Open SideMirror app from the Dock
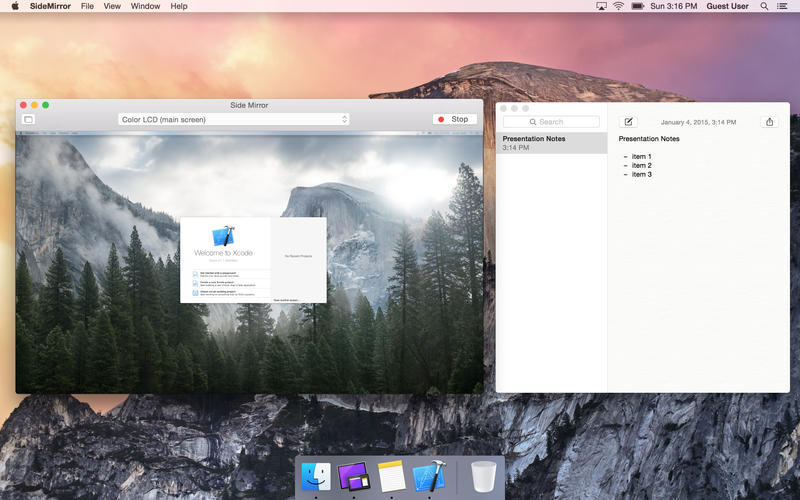The image size is (800, 500). (x=353, y=476)
